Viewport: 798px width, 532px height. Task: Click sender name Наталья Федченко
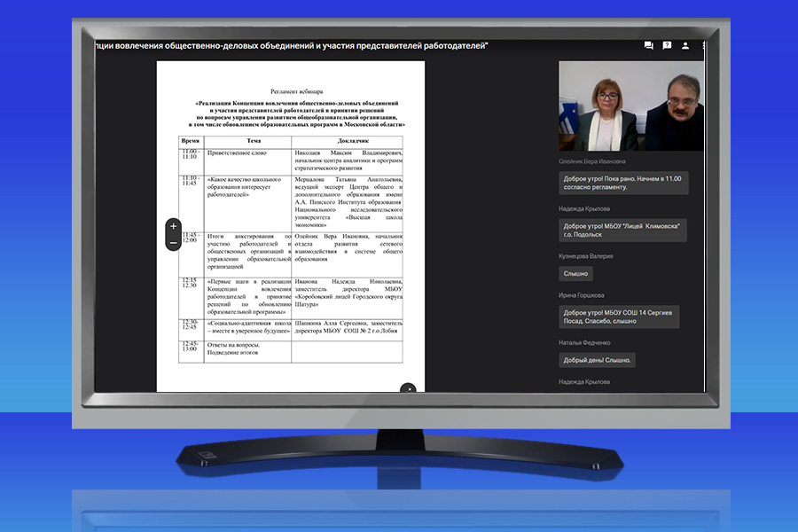tap(584, 342)
